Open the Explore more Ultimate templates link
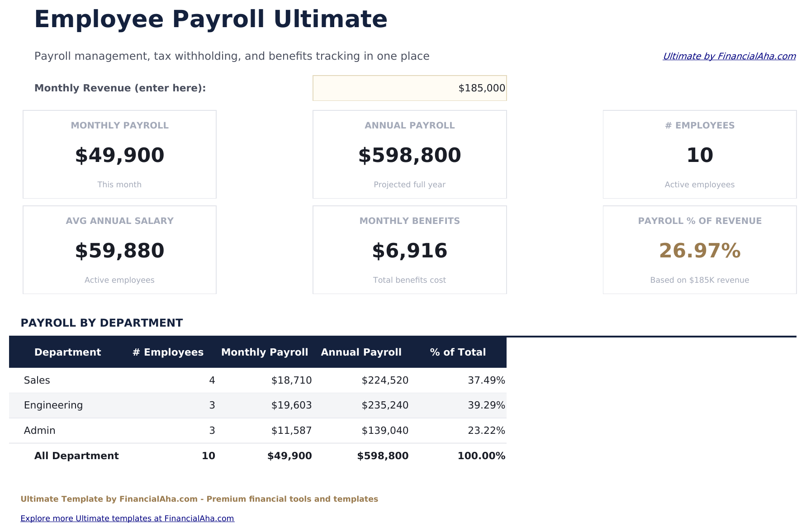Image resolution: width=806 pixels, height=532 pixels. pyautogui.click(x=128, y=518)
